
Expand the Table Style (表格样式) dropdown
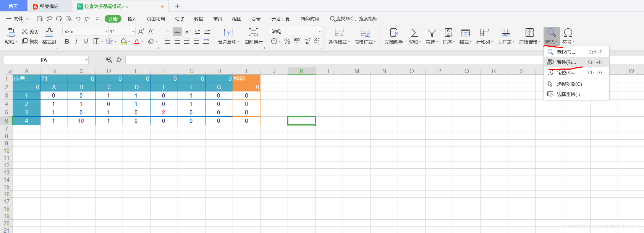coord(375,42)
